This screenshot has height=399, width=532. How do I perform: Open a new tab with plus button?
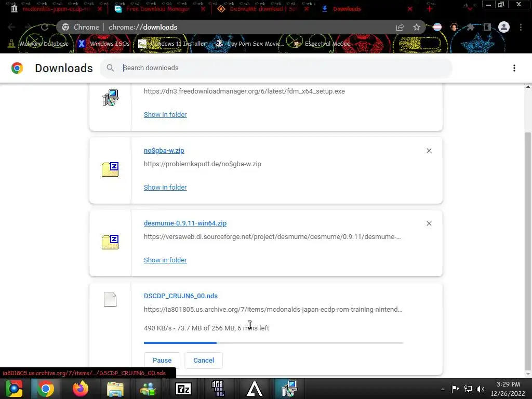pos(430,9)
